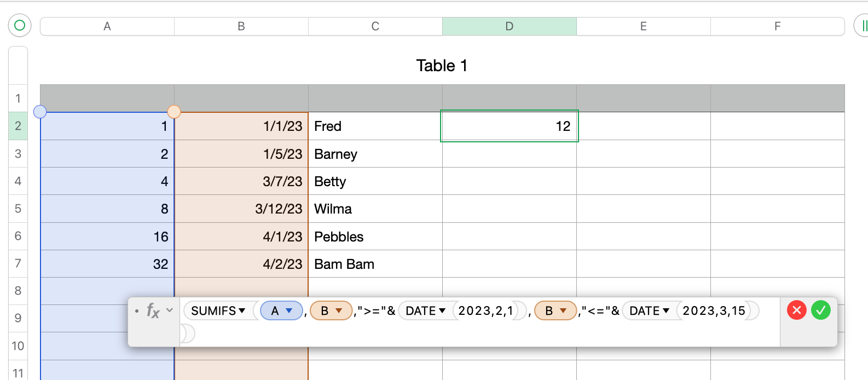Click the orange range handle on column B

174,112
